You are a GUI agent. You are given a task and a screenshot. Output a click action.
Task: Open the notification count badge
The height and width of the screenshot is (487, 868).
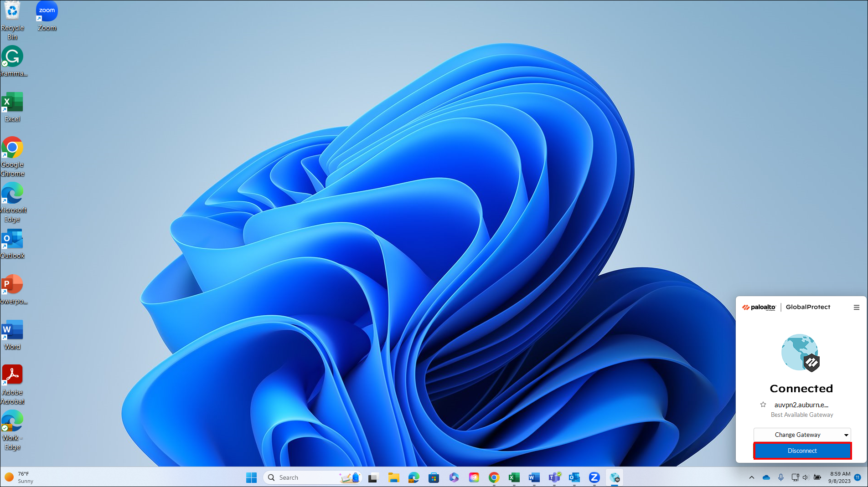point(858,477)
